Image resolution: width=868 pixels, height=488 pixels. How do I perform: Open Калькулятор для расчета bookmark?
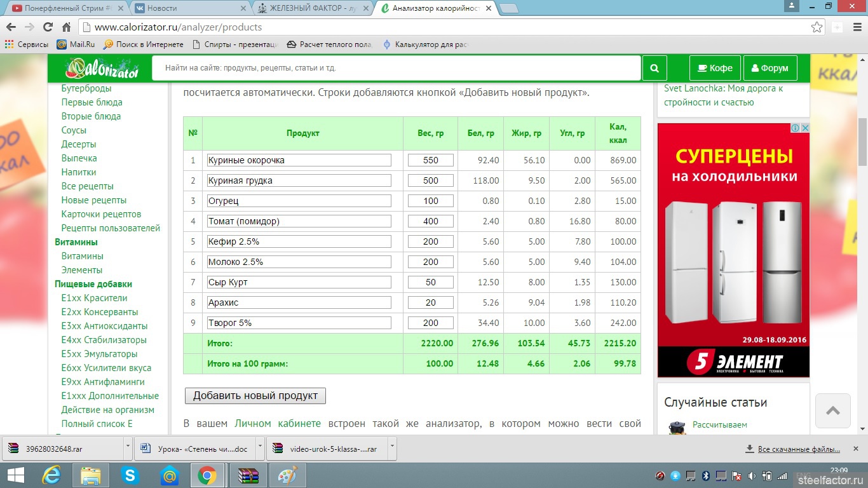tap(424, 44)
